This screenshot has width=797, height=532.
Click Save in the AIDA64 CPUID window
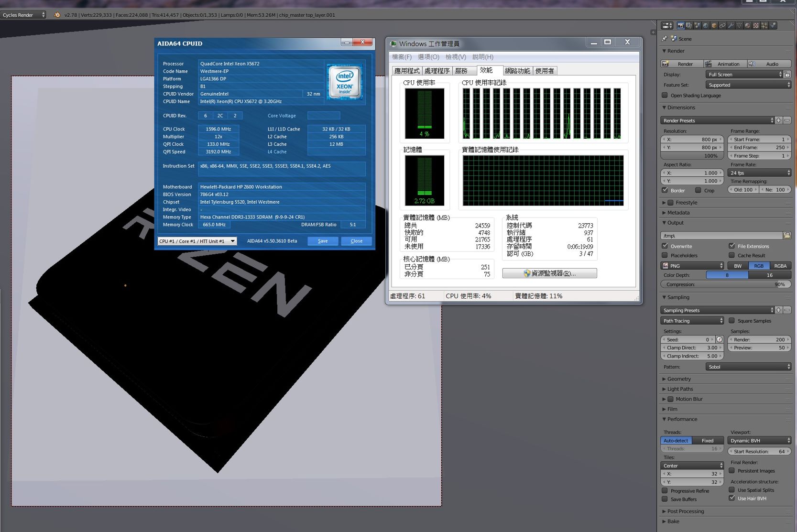pos(323,241)
